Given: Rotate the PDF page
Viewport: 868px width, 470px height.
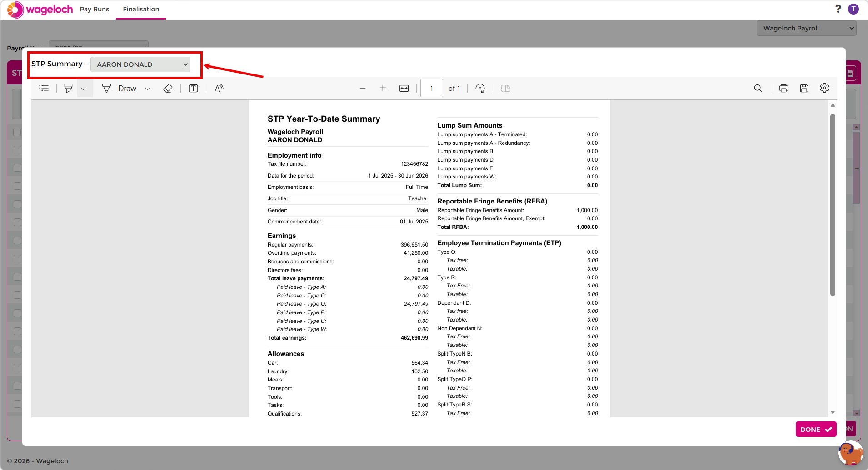Looking at the screenshot, I should click(x=480, y=88).
